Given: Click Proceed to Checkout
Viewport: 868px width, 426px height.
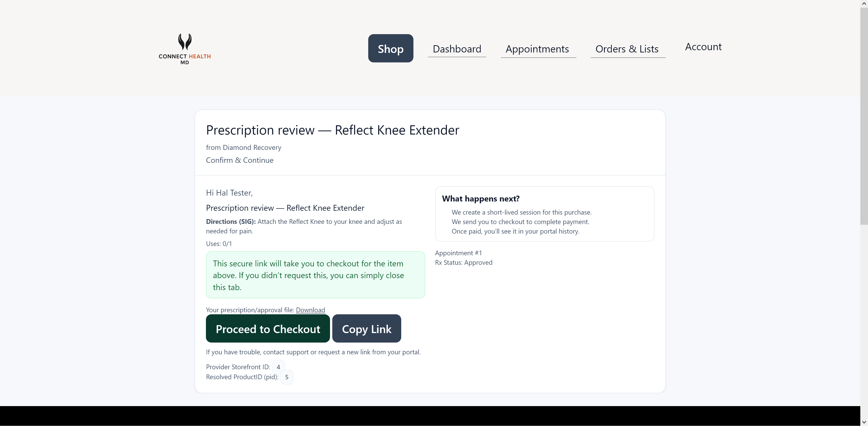Looking at the screenshot, I should tap(268, 329).
